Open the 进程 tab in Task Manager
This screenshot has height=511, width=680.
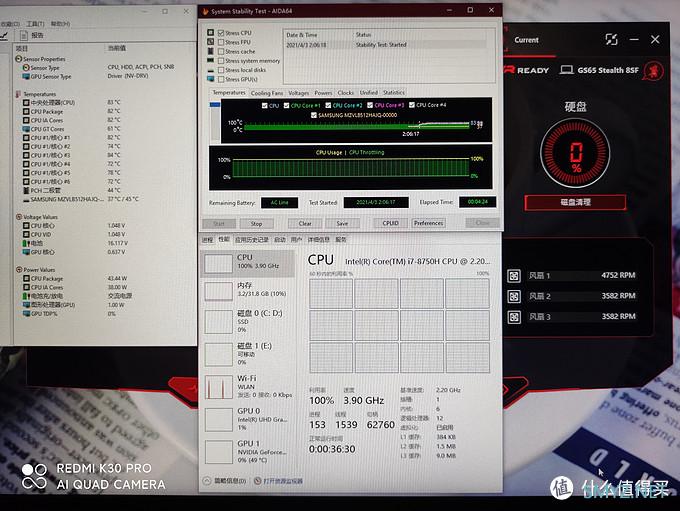click(207, 239)
